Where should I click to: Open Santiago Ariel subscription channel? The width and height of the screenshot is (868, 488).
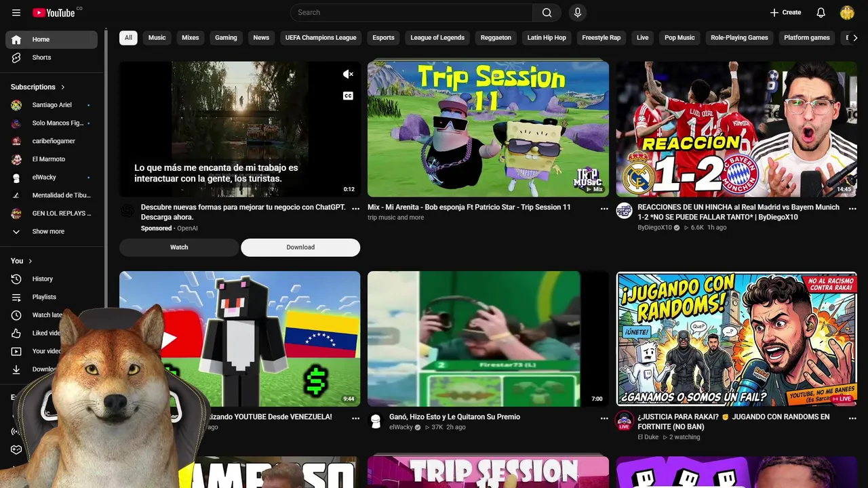point(52,105)
